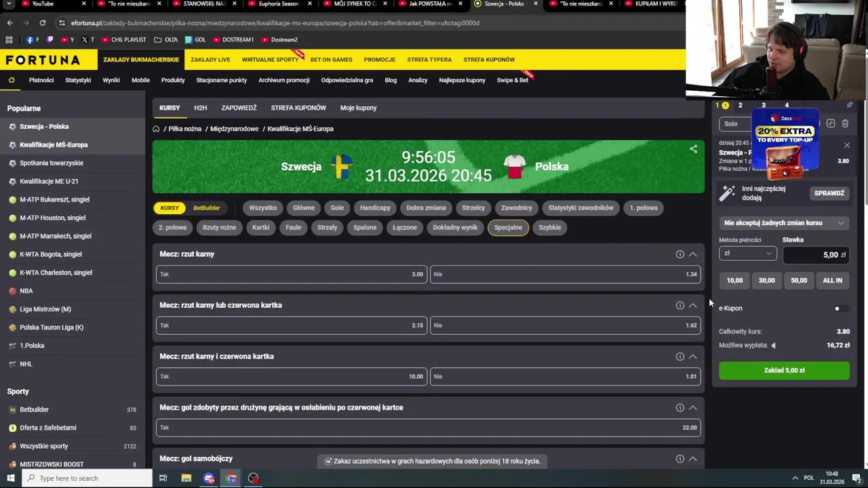Collapse the gol samobójczy market
868x488 pixels.
[692, 459]
